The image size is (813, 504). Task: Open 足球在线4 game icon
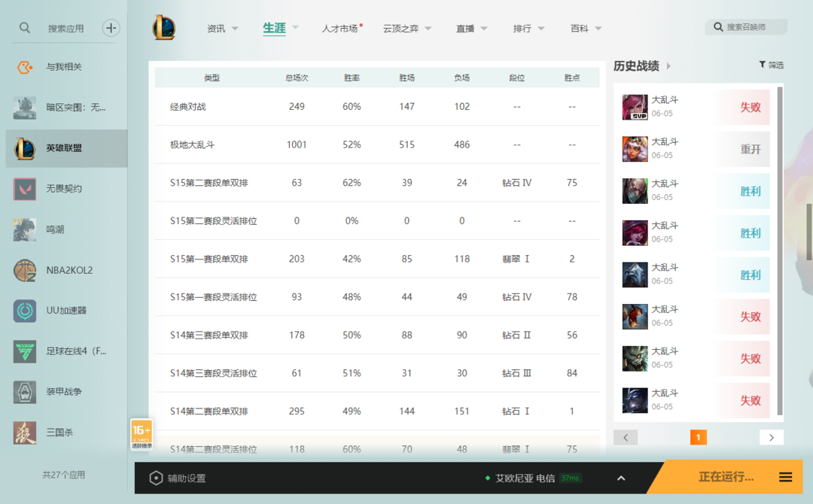click(x=25, y=351)
